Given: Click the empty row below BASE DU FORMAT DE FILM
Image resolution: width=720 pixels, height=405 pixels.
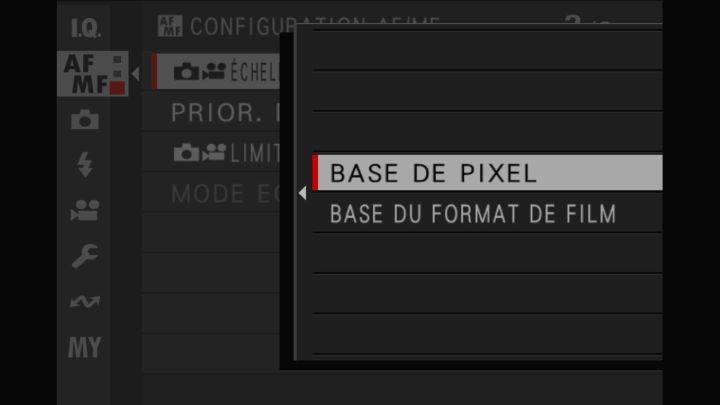Looking at the screenshot, I should click(x=487, y=253).
